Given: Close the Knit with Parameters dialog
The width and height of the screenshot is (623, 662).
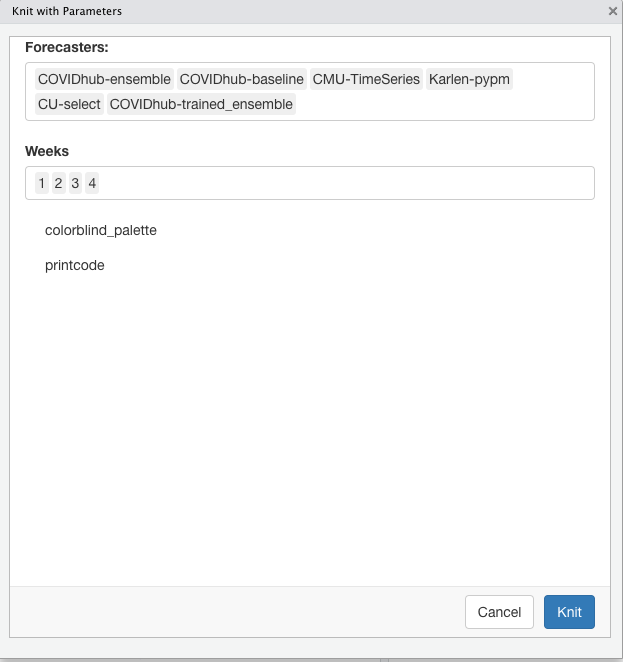Looking at the screenshot, I should 612,11.
